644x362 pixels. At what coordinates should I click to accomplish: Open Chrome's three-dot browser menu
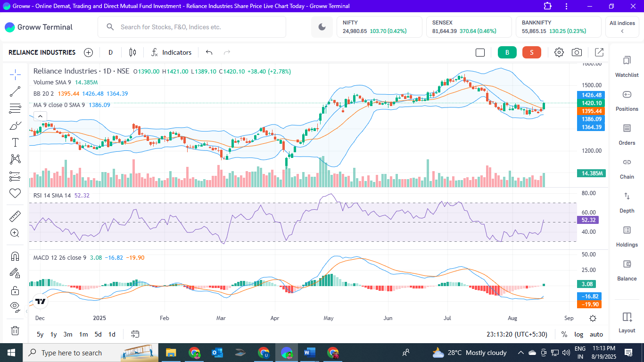coord(566,6)
